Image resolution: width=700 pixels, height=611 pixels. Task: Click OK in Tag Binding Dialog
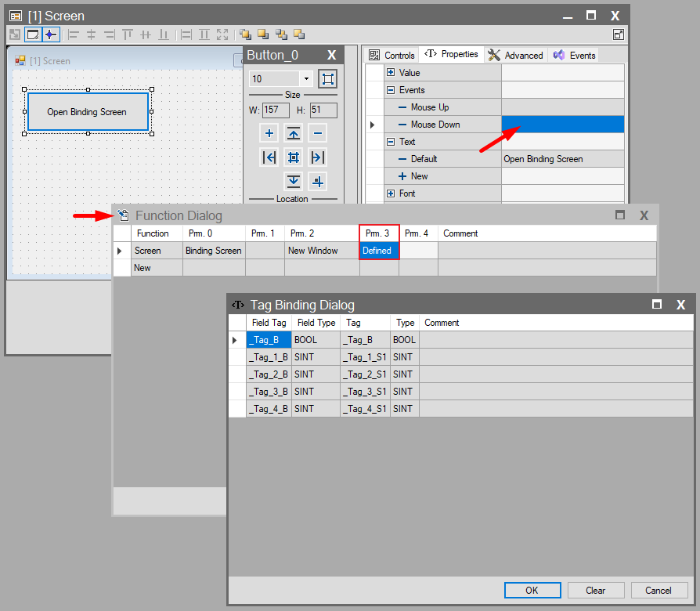tap(532, 591)
